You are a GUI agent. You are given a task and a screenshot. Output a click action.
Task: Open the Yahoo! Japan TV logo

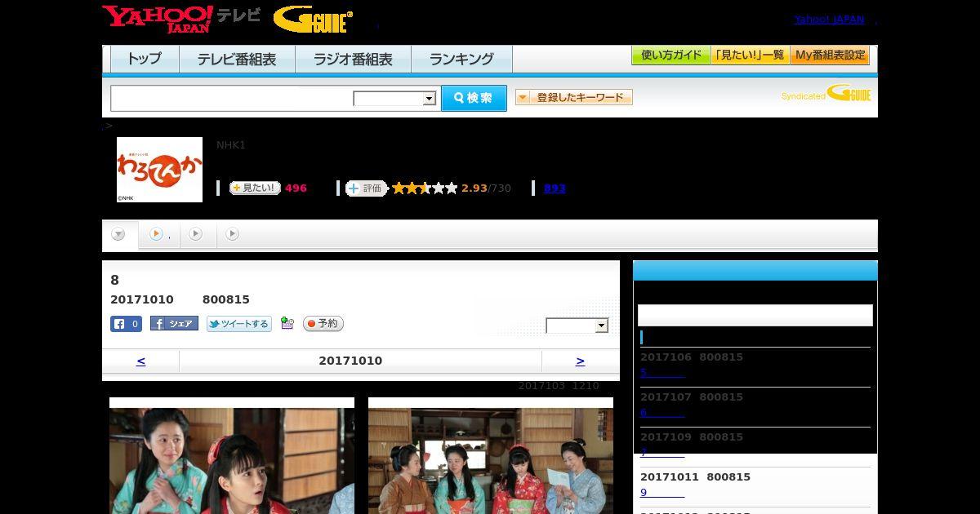[x=181, y=19]
